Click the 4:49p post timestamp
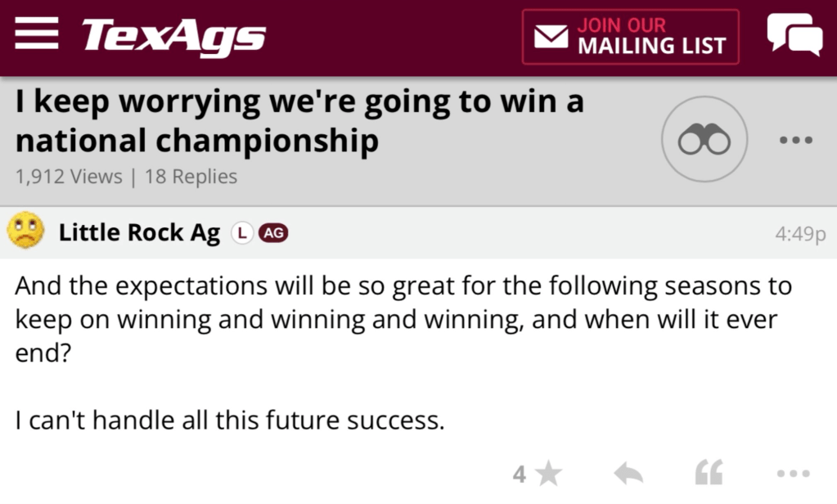The image size is (837, 504). (x=799, y=234)
